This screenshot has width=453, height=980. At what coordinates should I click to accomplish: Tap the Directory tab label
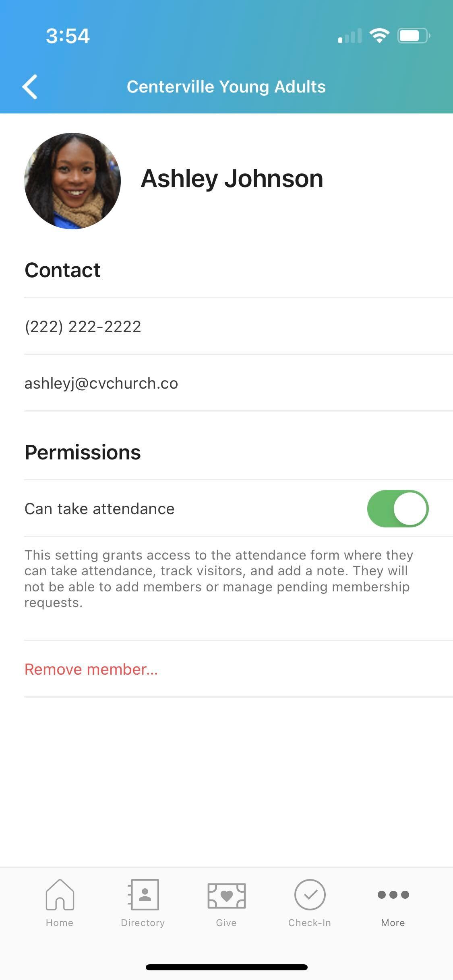point(143,923)
